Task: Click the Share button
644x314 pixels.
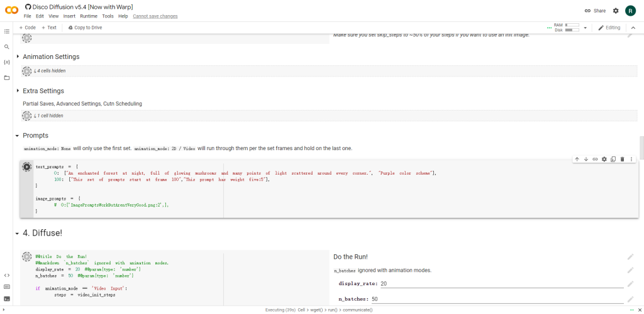Action: (x=595, y=11)
